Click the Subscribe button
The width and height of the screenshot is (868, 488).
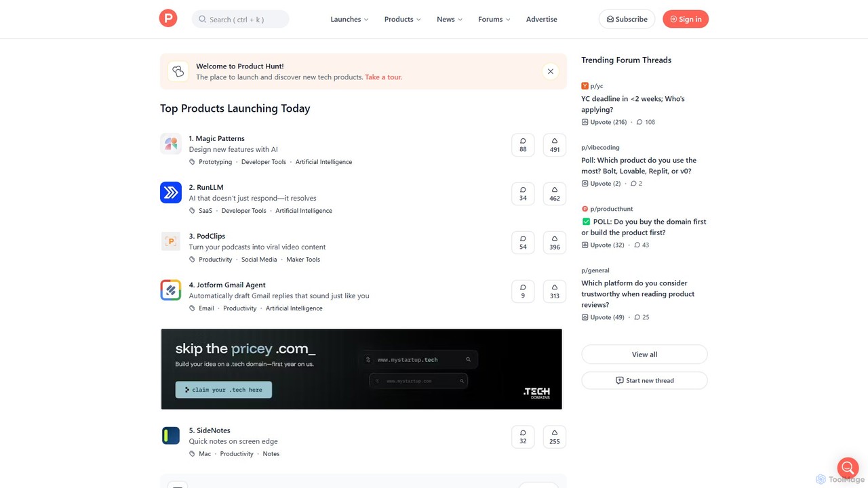click(627, 19)
